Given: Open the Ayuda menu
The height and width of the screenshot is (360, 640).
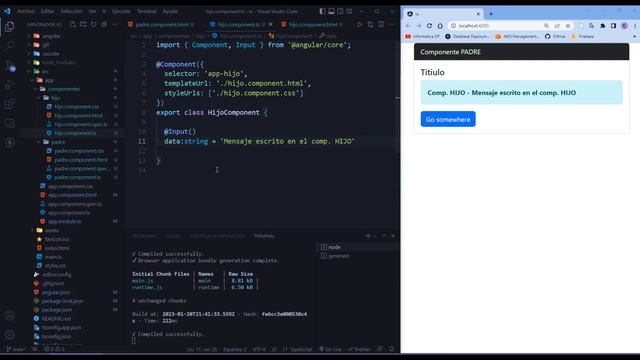Looking at the screenshot, I should tap(170, 11).
